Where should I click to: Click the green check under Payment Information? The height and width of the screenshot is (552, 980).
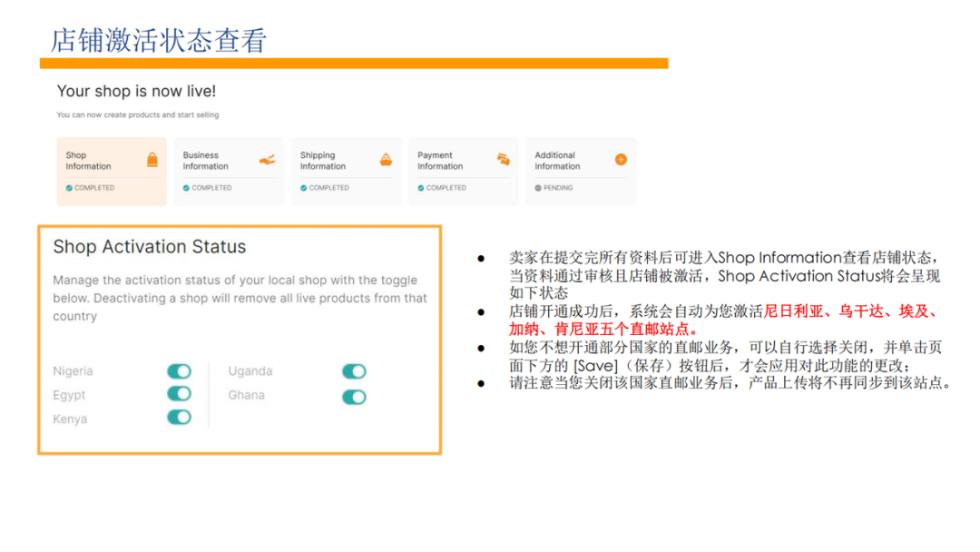pyautogui.click(x=421, y=188)
